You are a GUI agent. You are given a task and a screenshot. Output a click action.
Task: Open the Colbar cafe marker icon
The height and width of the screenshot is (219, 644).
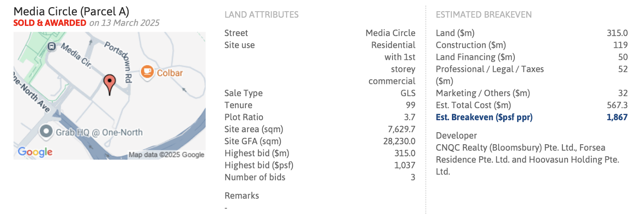147,72
